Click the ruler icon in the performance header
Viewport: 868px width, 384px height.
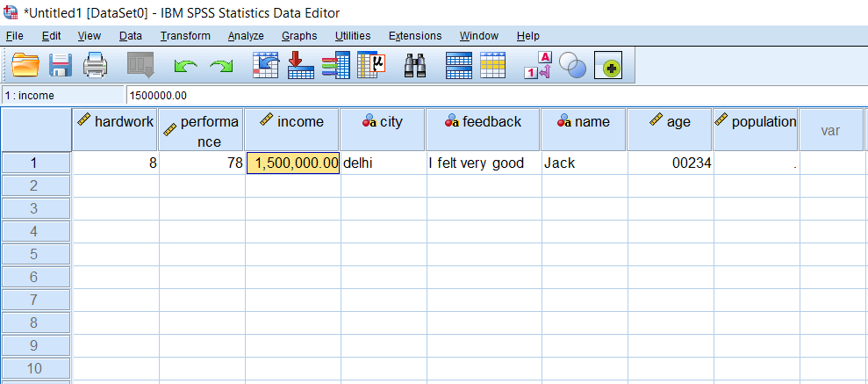170,130
